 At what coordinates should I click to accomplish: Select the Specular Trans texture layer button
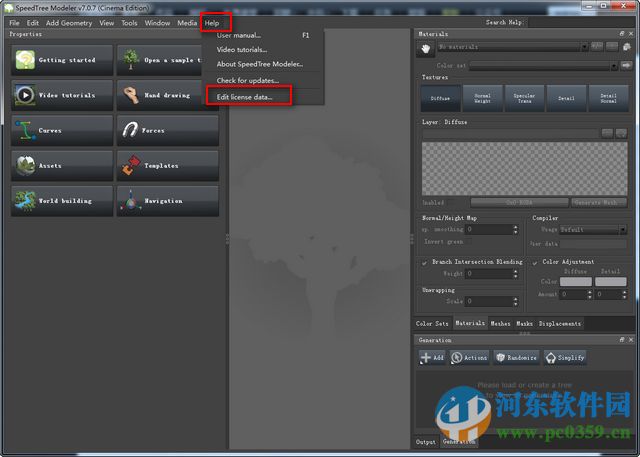pos(524,98)
